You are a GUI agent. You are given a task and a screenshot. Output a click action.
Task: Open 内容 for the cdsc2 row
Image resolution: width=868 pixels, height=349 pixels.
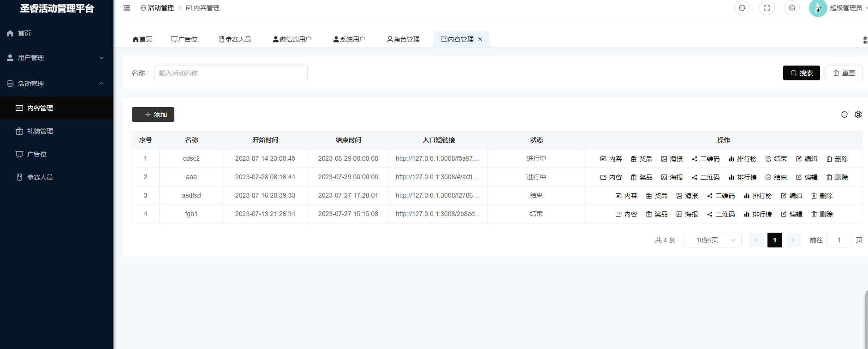coord(611,159)
